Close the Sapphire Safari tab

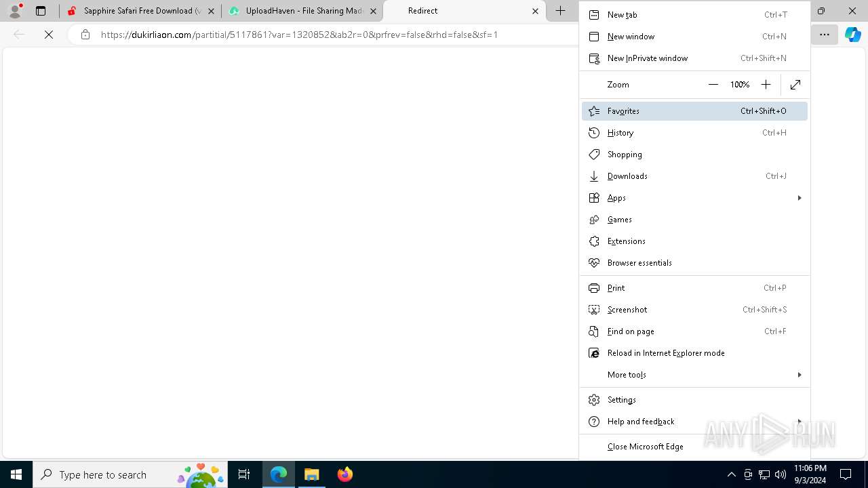[x=211, y=11]
